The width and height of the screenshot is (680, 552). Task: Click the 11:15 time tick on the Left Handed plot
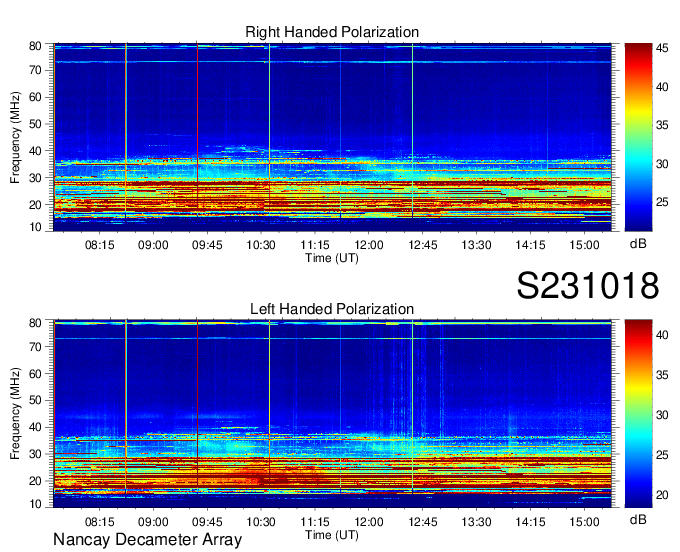tap(315, 522)
